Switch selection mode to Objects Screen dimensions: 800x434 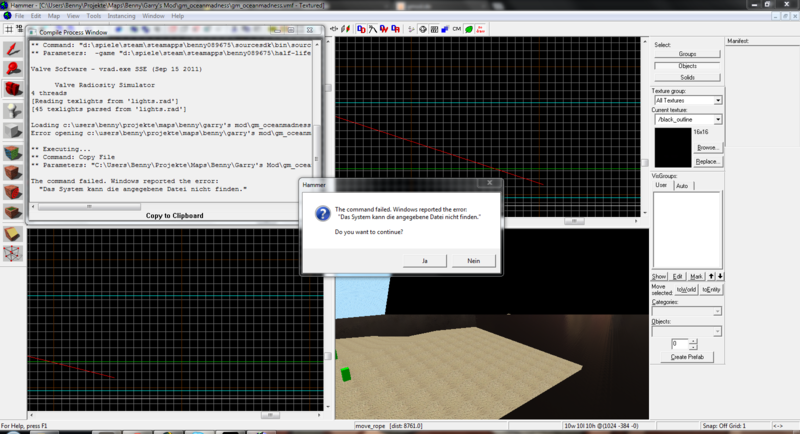click(687, 66)
